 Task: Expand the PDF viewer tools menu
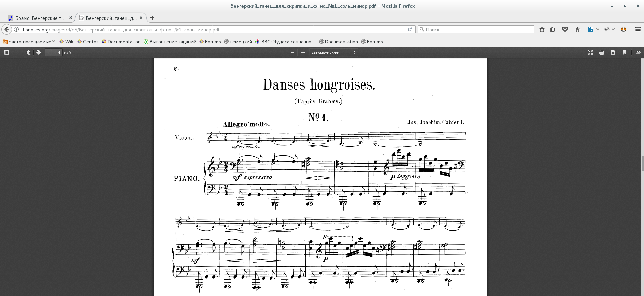638,52
